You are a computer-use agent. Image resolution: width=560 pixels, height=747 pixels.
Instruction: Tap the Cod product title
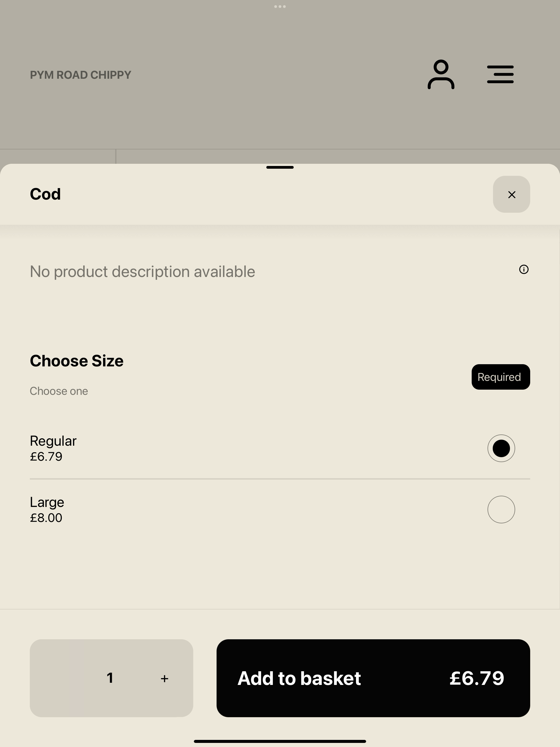(45, 194)
